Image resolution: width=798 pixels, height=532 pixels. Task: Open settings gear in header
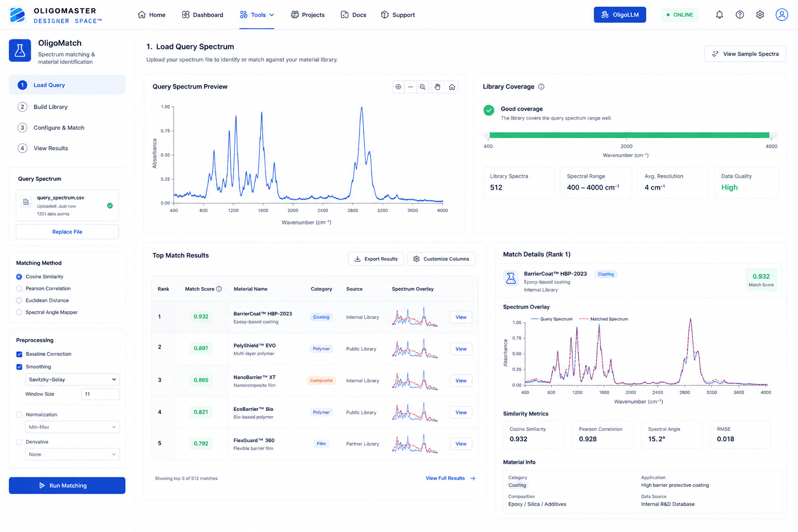[x=760, y=15]
